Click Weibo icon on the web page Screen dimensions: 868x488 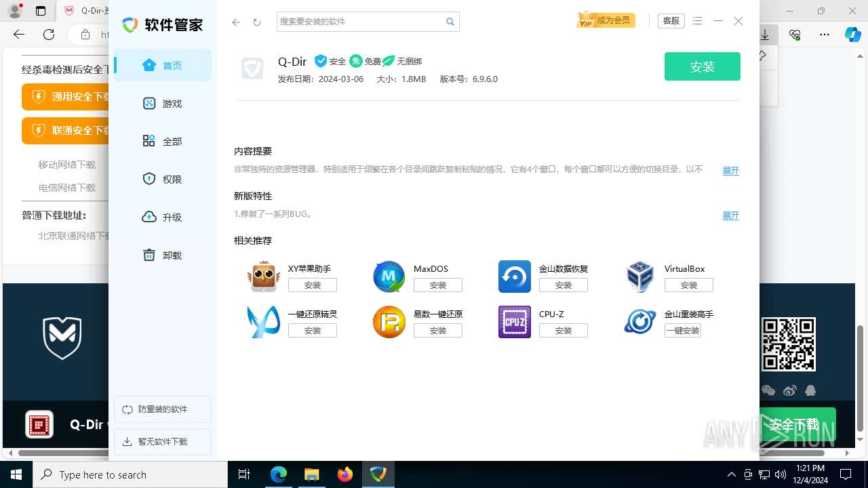click(789, 390)
